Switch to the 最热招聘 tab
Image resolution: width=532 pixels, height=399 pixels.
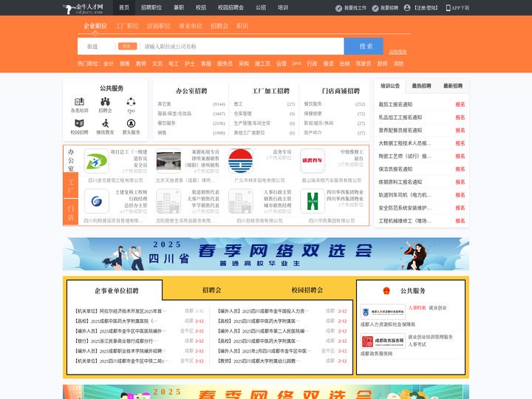pyautogui.click(x=421, y=86)
